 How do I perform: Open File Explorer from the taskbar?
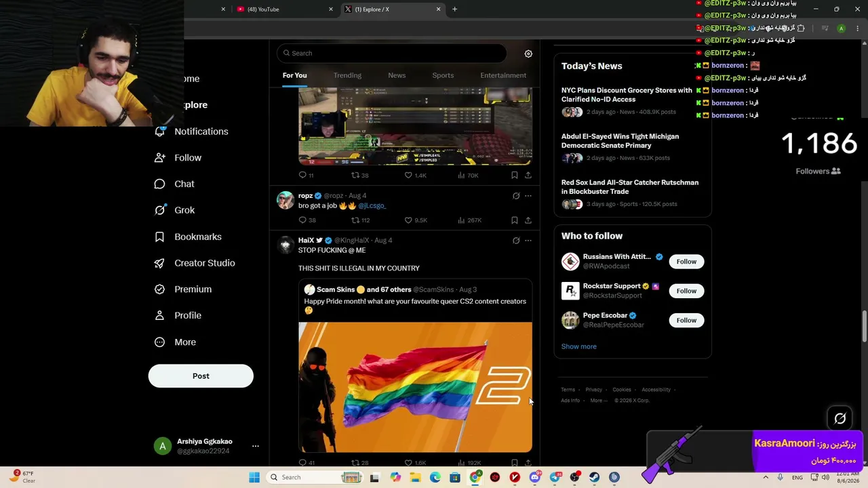tap(415, 477)
